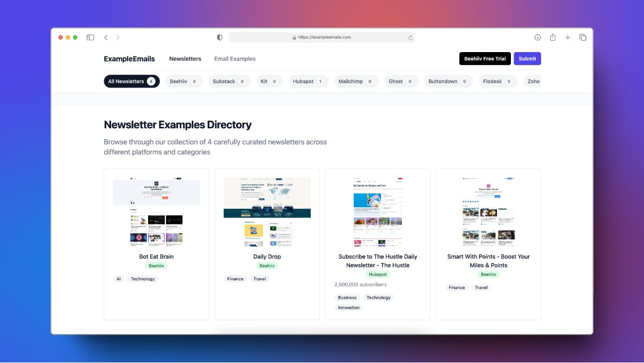Select the Travel tag on Smart With Points
This screenshot has height=363, width=644.
481,287
